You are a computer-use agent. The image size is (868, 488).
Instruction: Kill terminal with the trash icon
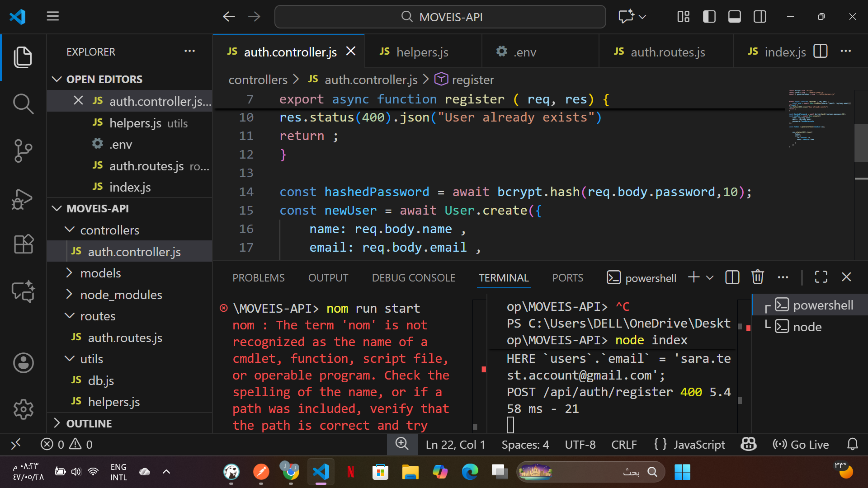coord(757,277)
